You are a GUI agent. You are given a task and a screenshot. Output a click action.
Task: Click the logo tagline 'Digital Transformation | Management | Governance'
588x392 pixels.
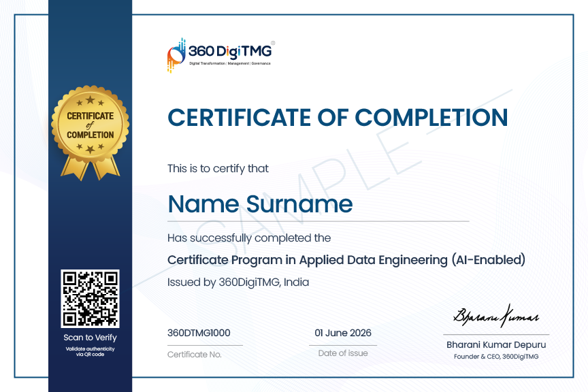(x=230, y=63)
